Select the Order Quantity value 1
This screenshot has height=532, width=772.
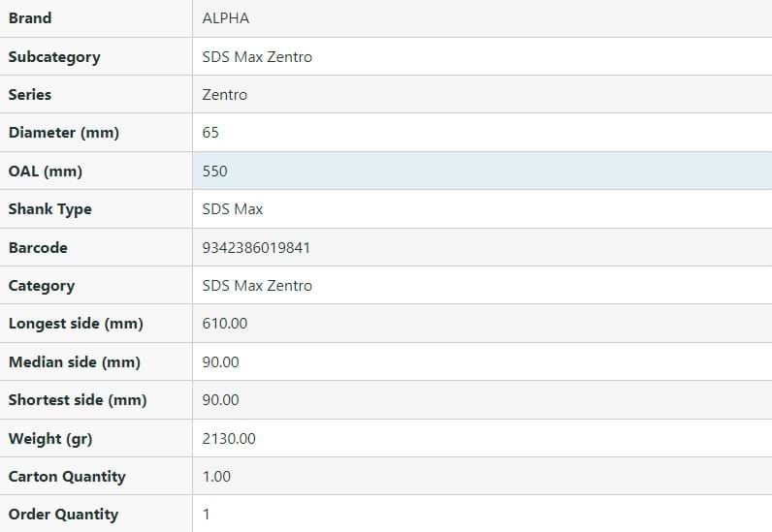click(x=207, y=515)
